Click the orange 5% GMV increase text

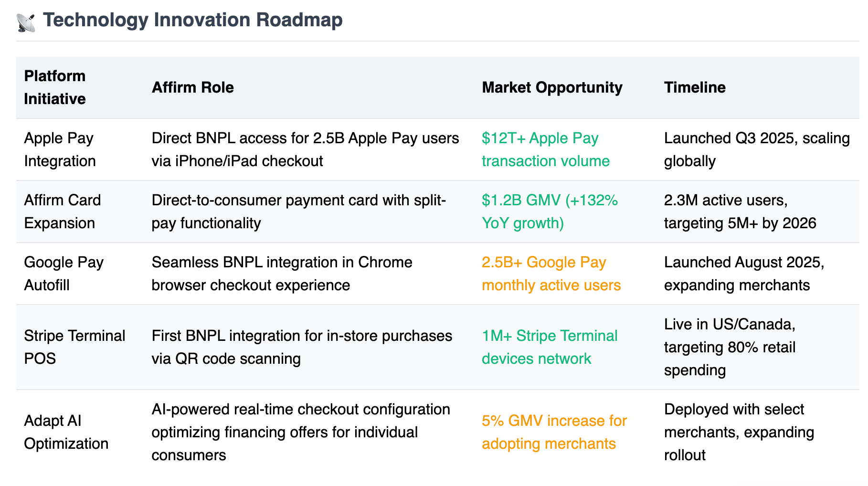pyautogui.click(x=554, y=432)
